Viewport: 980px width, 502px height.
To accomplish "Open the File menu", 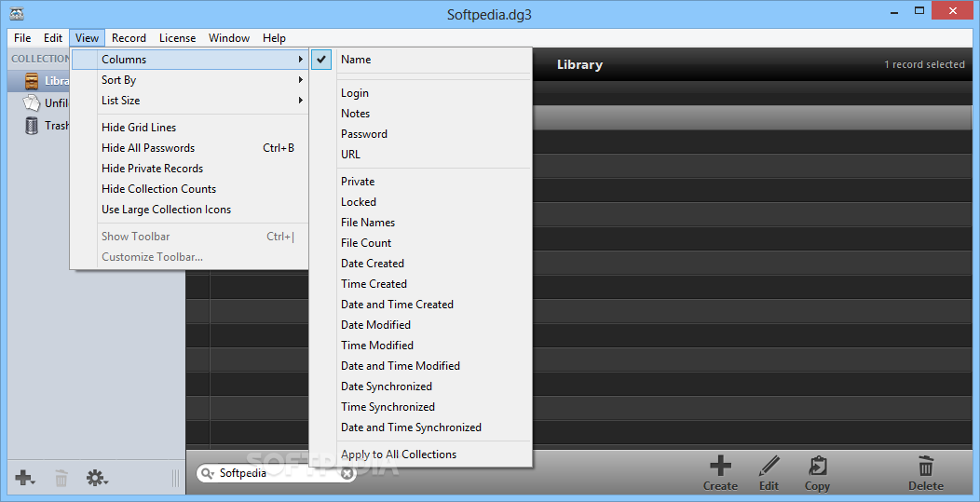I will pos(22,38).
